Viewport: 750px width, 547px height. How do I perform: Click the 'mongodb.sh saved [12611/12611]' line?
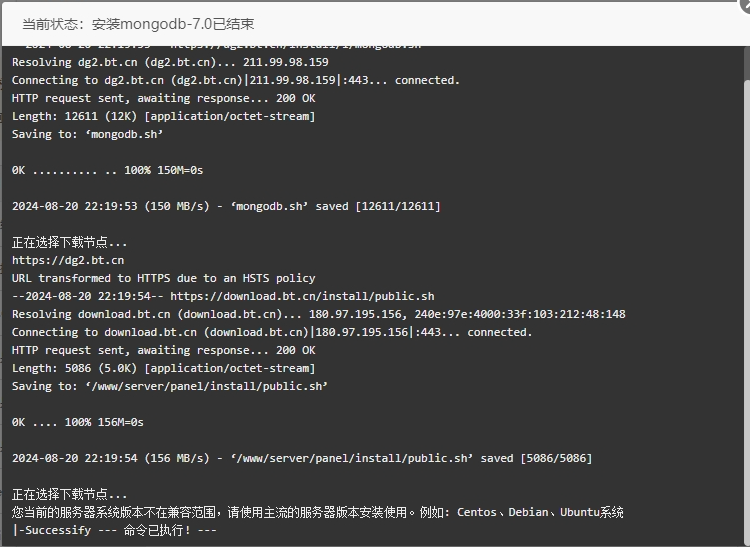(226, 207)
